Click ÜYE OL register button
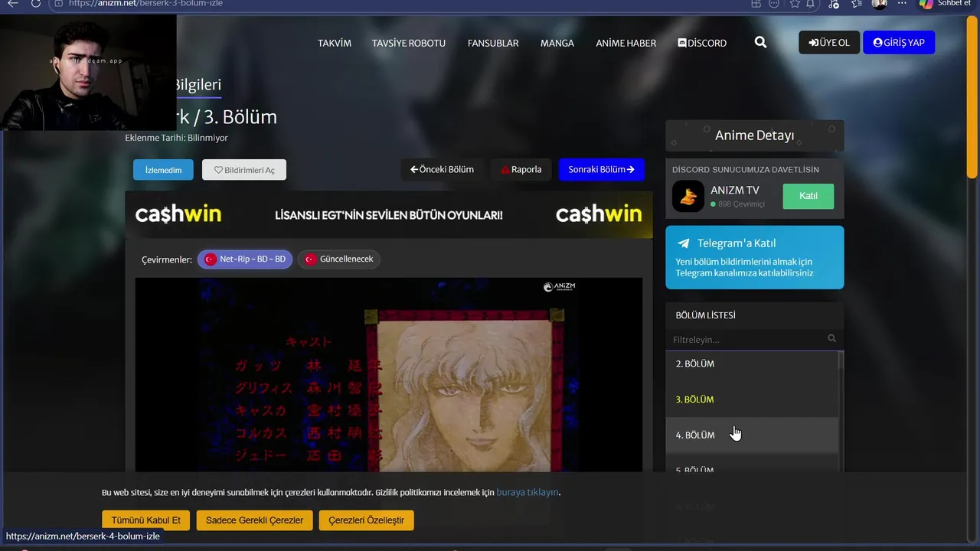980x551 pixels. pos(829,42)
